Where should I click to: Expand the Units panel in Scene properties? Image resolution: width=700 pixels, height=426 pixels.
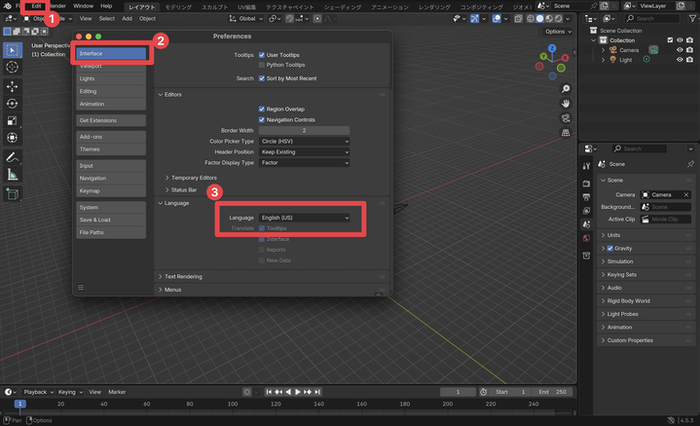pyautogui.click(x=616, y=235)
